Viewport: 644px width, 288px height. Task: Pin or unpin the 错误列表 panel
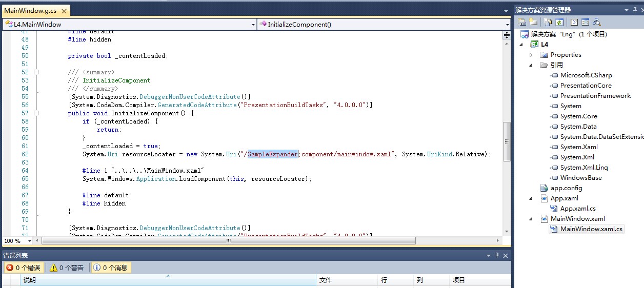497,255
